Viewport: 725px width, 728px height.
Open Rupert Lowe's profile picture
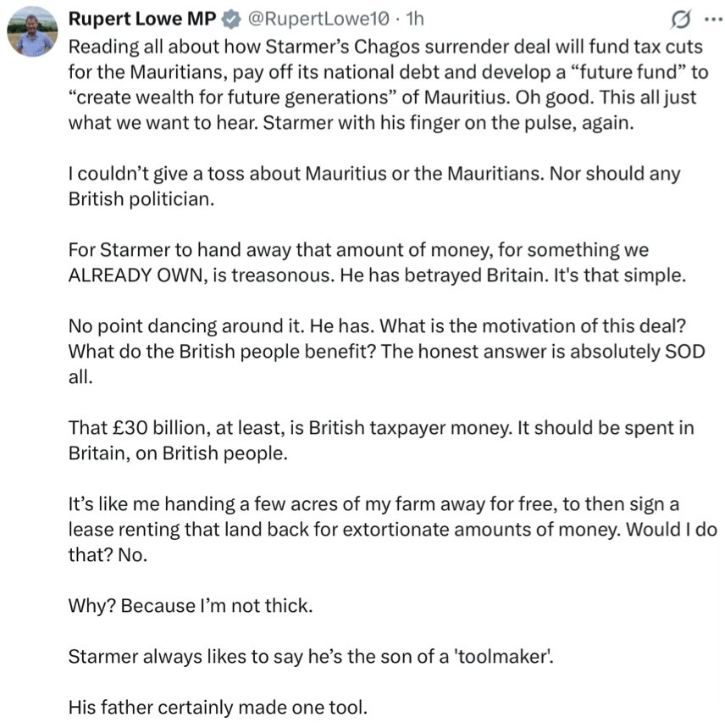coord(32,32)
